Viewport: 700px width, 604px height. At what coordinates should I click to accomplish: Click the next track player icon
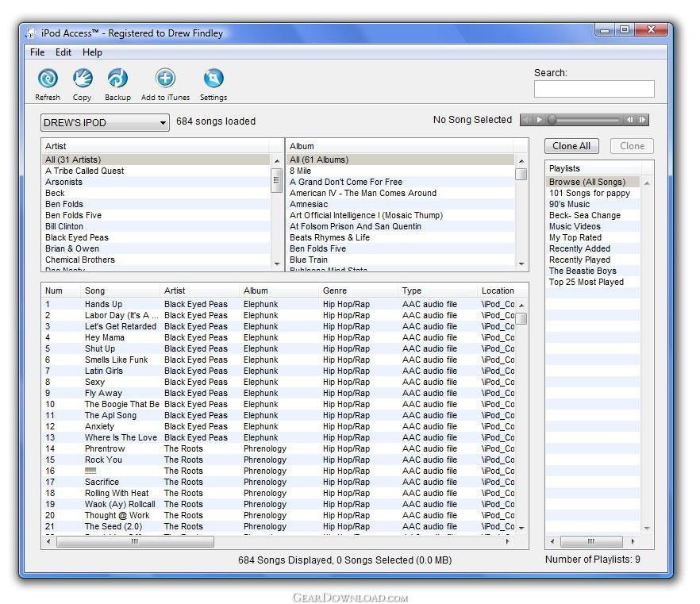click(642, 120)
